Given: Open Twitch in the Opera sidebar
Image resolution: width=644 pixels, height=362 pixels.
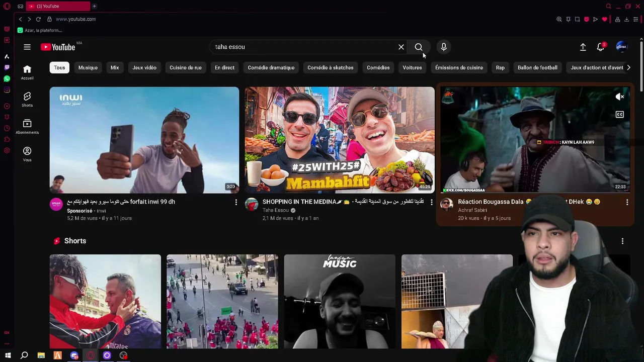Looking at the screenshot, I should (7, 67).
